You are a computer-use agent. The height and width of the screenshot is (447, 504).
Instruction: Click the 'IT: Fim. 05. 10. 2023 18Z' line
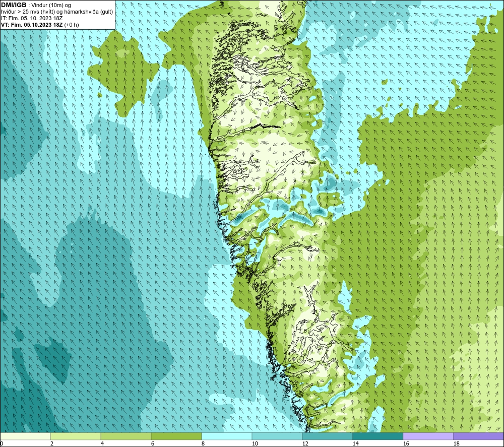click(32, 18)
